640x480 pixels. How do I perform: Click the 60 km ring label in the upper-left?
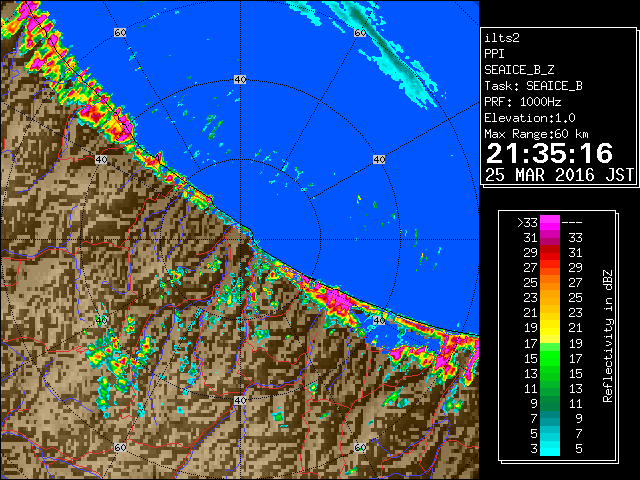(x=120, y=32)
